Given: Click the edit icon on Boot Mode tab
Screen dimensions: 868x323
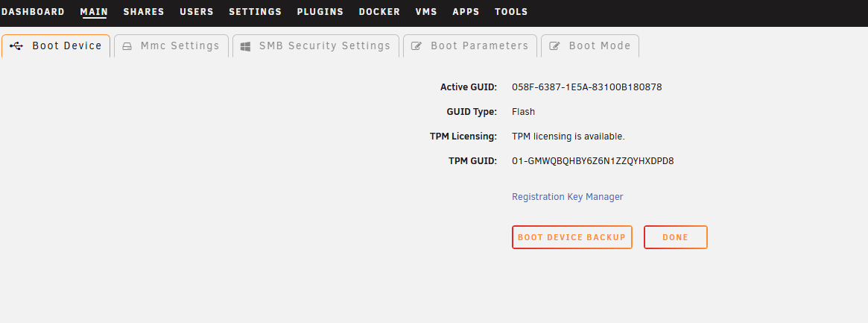Looking at the screenshot, I should click(554, 46).
